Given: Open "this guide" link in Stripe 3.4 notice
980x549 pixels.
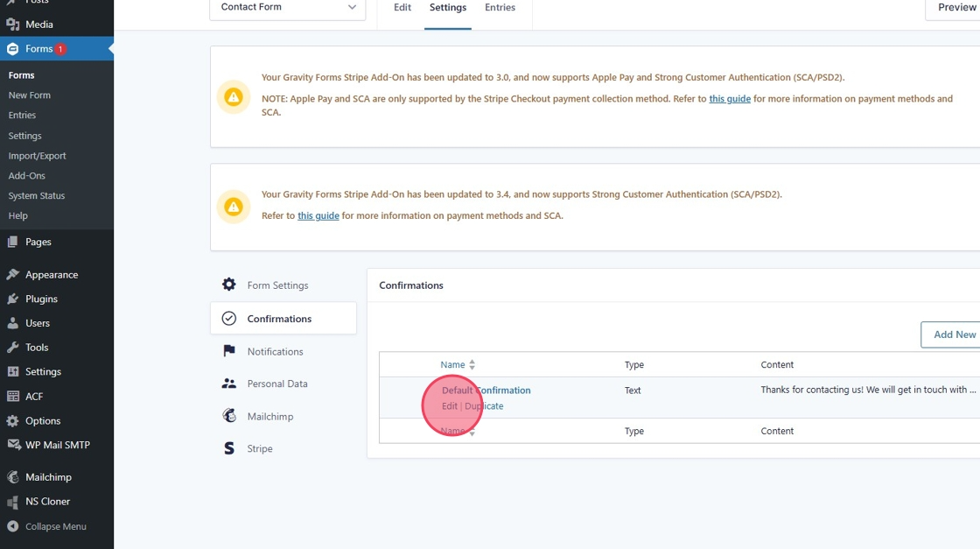Looking at the screenshot, I should click(x=318, y=215).
